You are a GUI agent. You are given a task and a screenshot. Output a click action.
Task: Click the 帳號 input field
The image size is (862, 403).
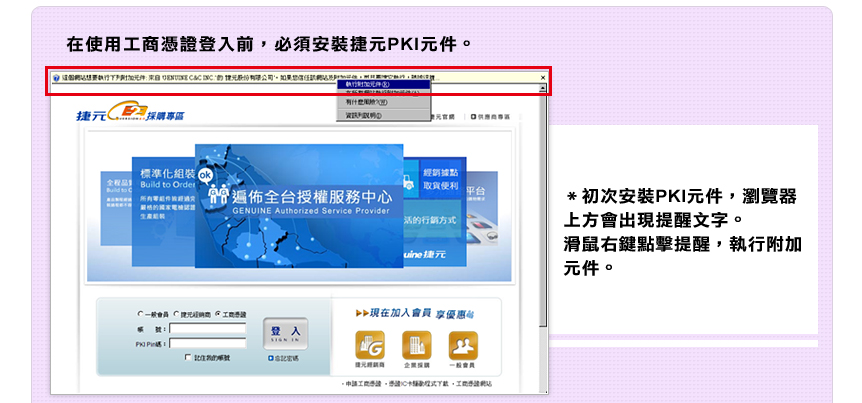tap(208, 329)
